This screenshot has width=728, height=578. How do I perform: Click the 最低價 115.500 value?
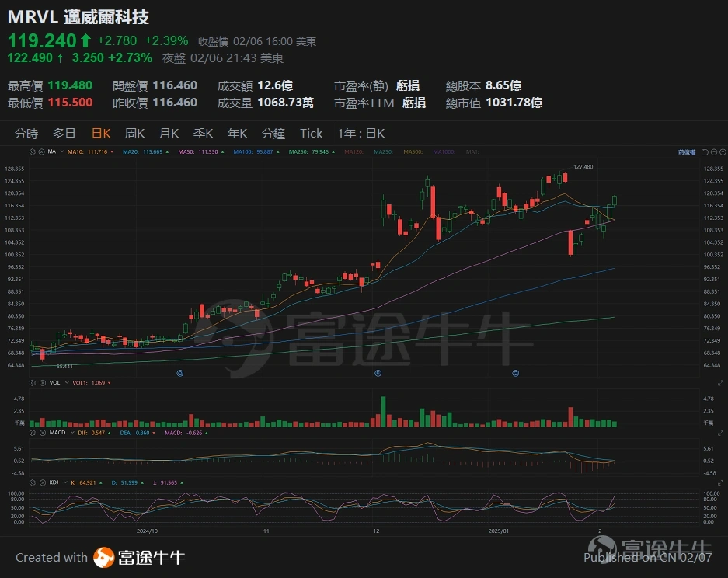(x=70, y=103)
